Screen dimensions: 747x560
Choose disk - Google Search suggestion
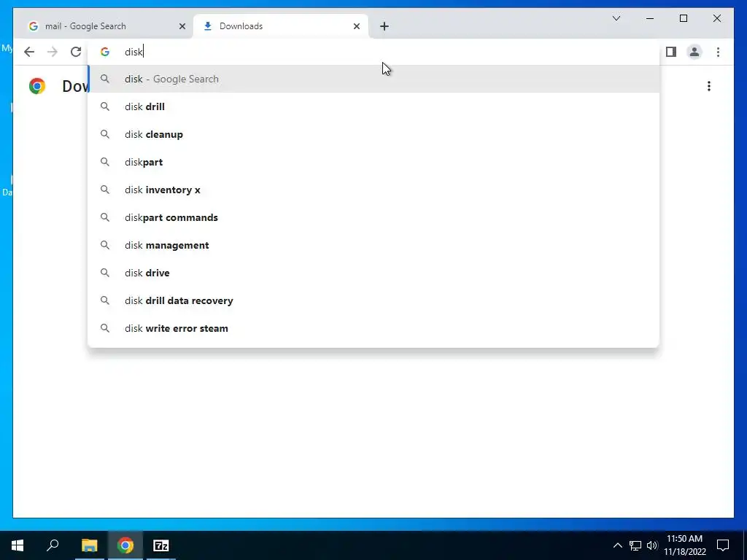(373, 79)
